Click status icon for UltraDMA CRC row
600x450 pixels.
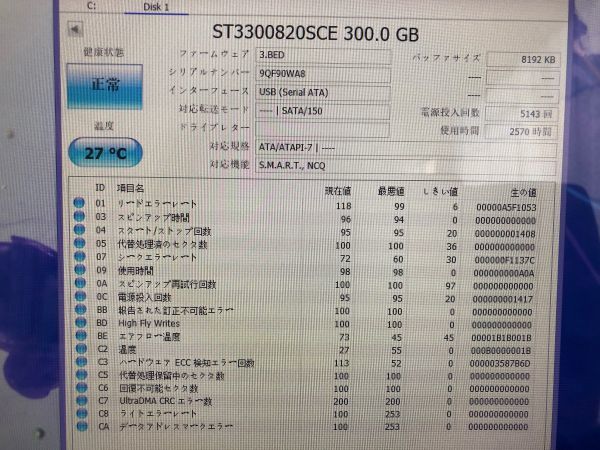point(82,401)
